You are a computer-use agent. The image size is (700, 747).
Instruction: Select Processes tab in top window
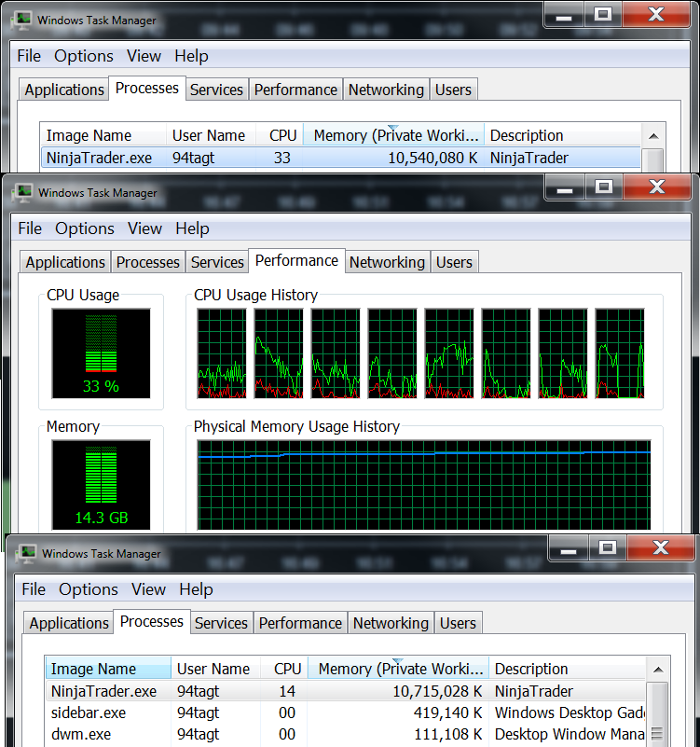(x=147, y=89)
